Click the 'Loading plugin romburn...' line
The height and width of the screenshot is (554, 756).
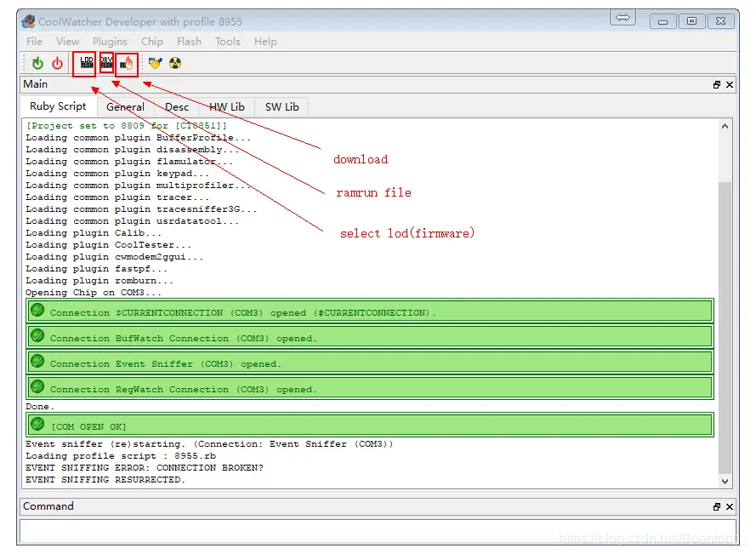click(x=99, y=281)
